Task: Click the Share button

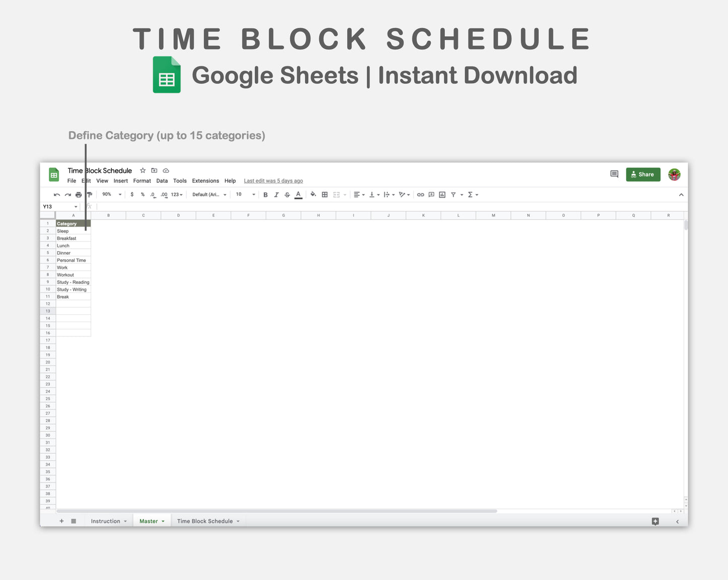Action: coord(643,174)
